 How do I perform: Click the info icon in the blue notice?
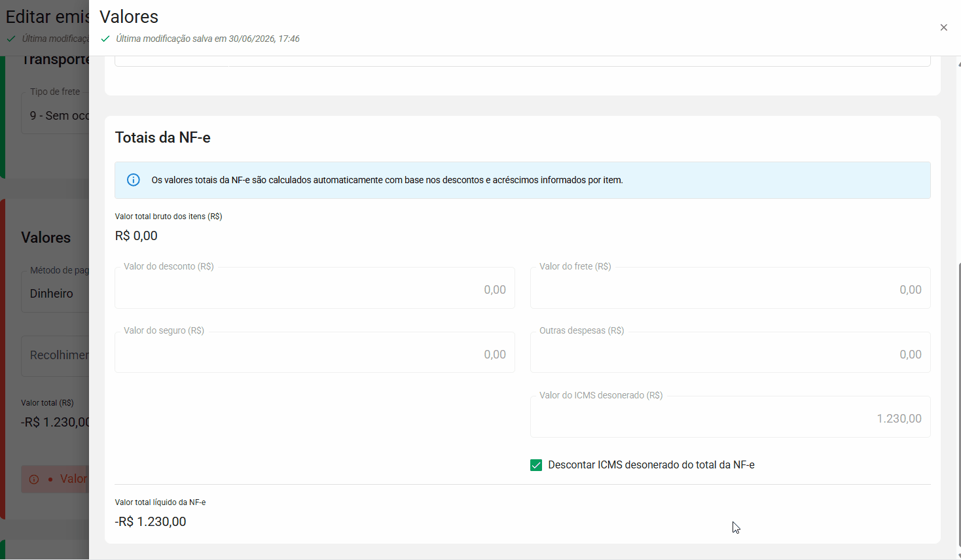134,180
